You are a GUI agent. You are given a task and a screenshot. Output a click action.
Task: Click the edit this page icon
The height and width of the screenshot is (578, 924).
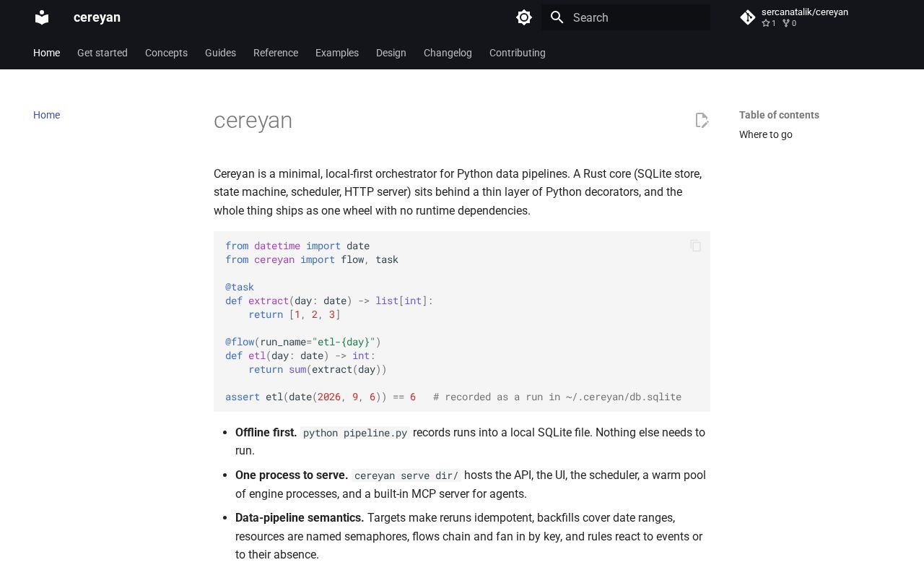pyautogui.click(x=702, y=120)
